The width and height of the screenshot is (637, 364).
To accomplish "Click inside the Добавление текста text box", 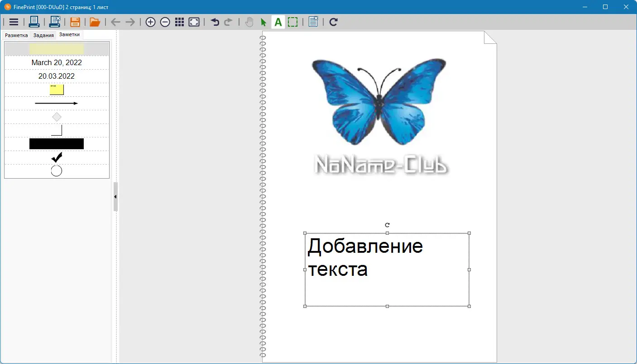I will (x=387, y=269).
